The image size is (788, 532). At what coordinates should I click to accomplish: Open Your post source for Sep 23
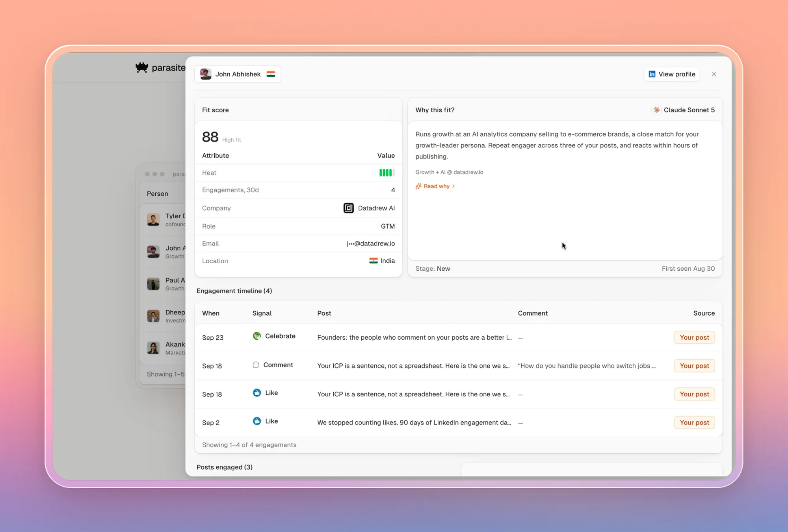694,337
